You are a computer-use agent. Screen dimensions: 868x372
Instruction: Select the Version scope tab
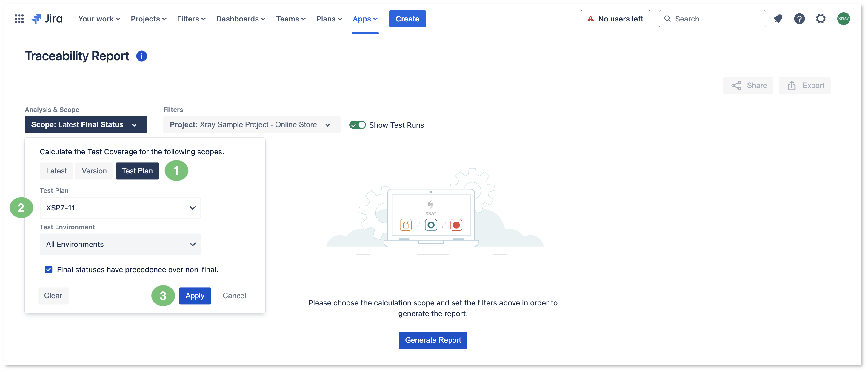(x=94, y=171)
